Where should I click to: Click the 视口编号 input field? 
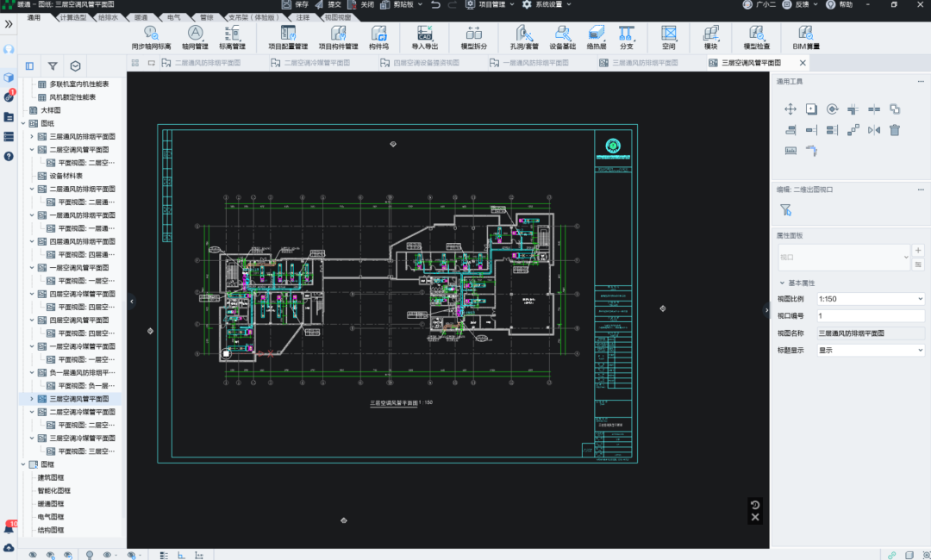click(870, 315)
